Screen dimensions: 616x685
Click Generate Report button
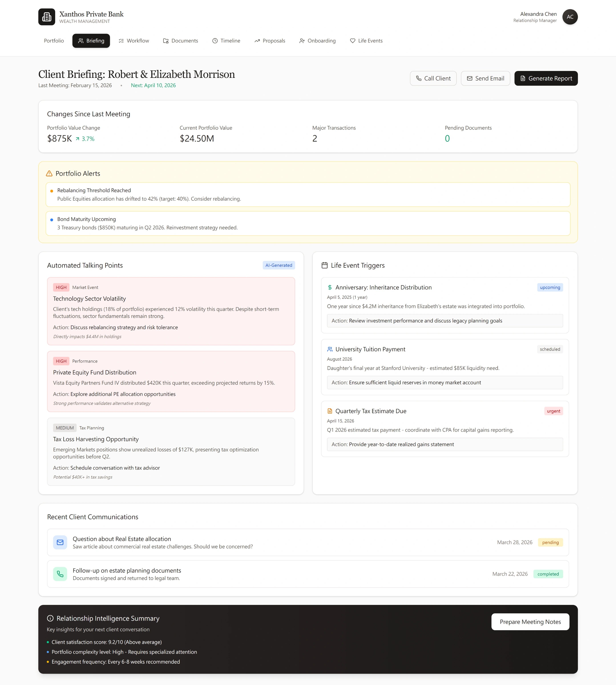(x=546, y=78)
